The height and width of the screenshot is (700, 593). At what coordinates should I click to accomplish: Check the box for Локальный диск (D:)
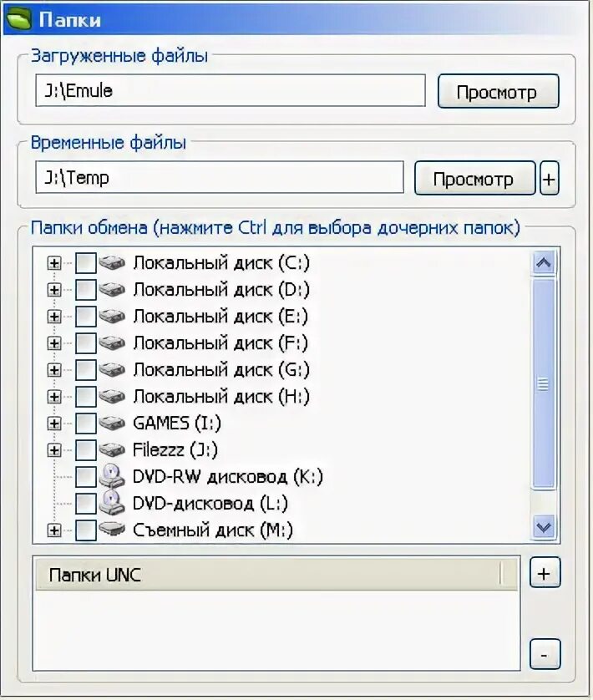pyautogui.click(x=86, y=290)
